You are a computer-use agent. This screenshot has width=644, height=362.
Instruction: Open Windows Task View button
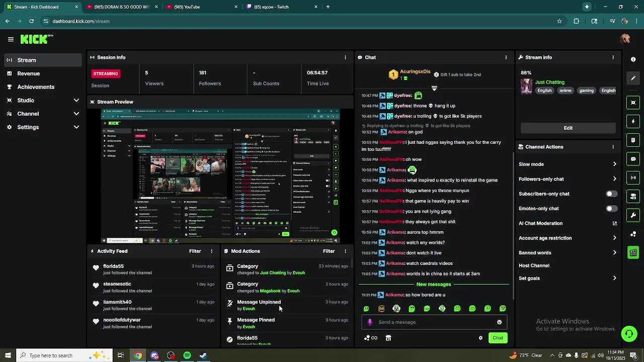[x=121, y=355]
